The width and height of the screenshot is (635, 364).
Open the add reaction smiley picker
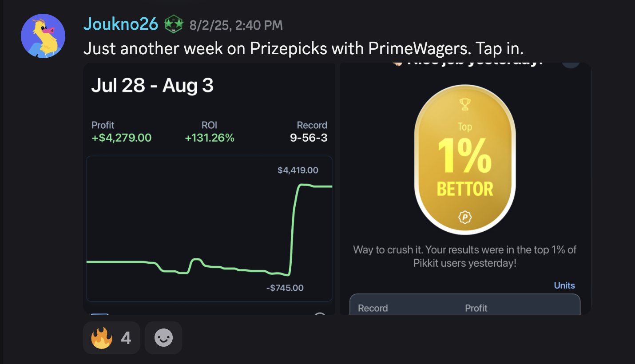163,338
